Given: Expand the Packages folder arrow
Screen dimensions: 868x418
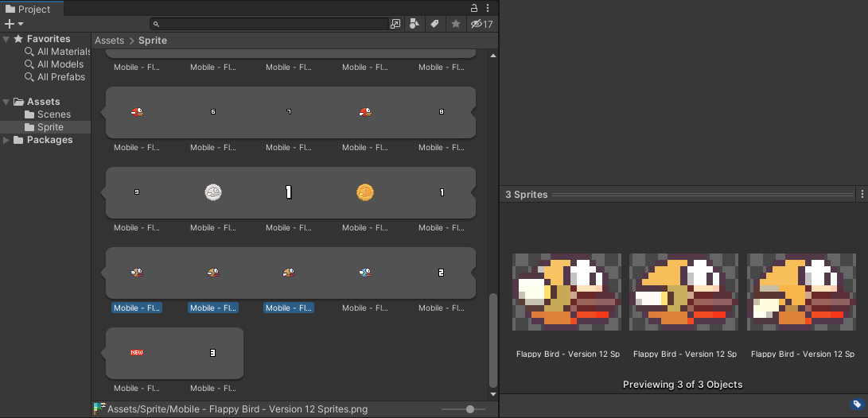Looking at the screenshot, I should point(6,140).
